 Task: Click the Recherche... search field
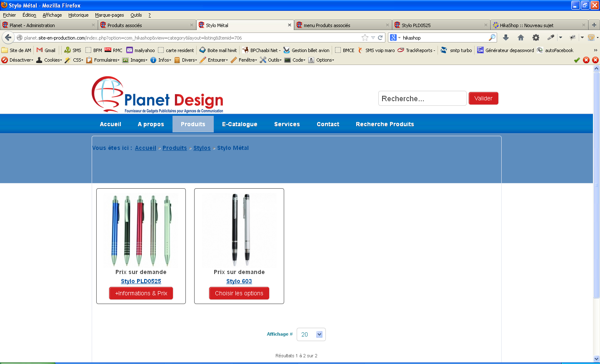click(x=422, y=98)
